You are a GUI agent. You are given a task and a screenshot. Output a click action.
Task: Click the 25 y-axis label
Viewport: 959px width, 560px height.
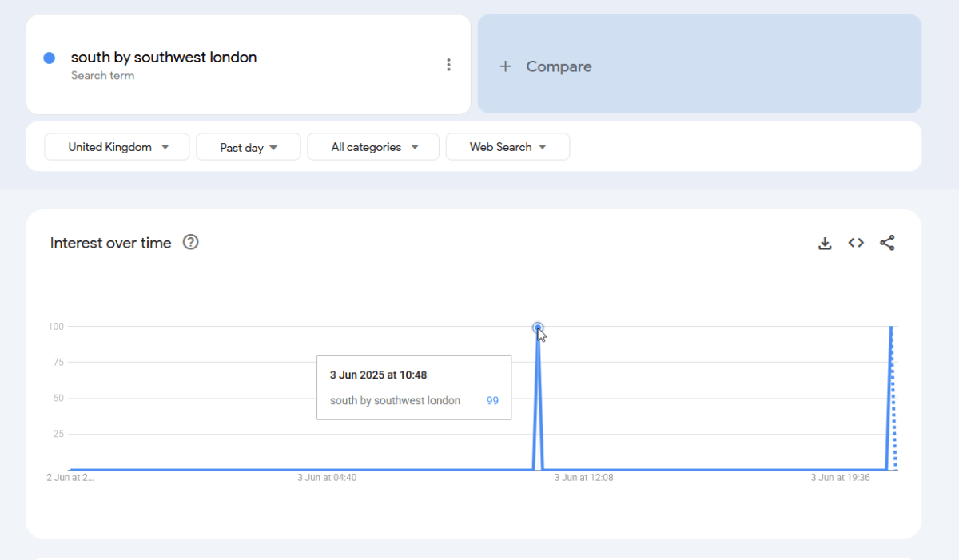[58, 434]
